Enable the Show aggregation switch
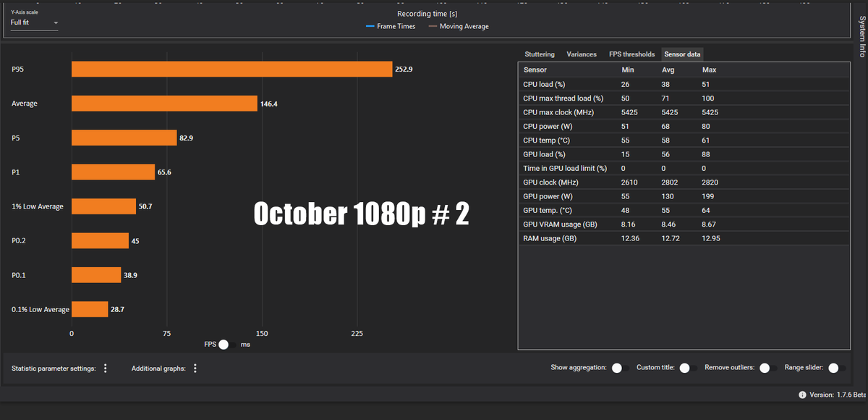 [x=620, y=368]
